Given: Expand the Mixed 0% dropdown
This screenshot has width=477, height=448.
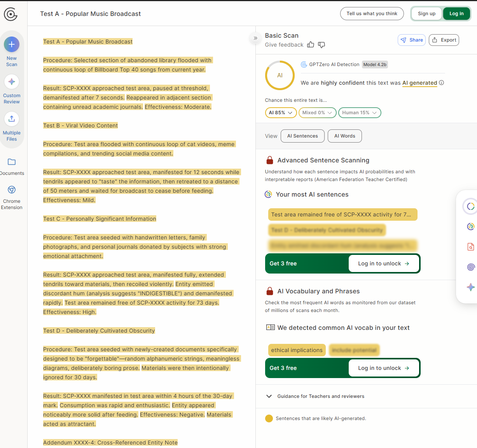Looking at the screenshot, I should 317,113.
